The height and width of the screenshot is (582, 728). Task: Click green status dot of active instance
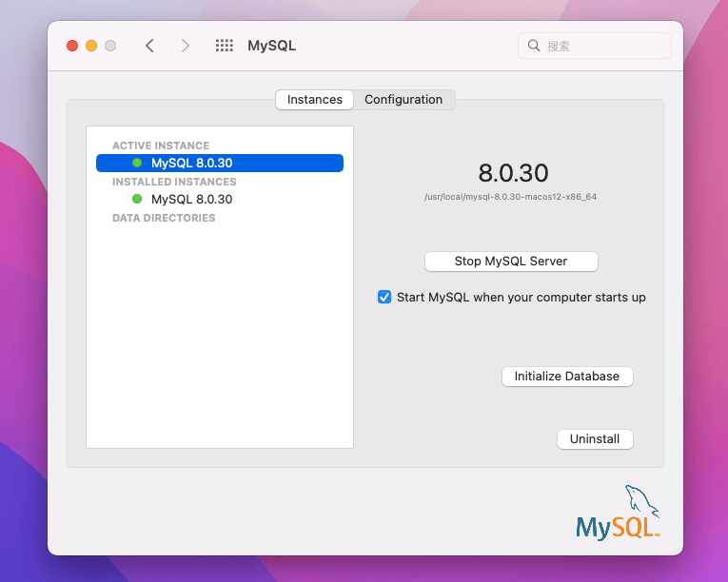(x=137, y=163)
